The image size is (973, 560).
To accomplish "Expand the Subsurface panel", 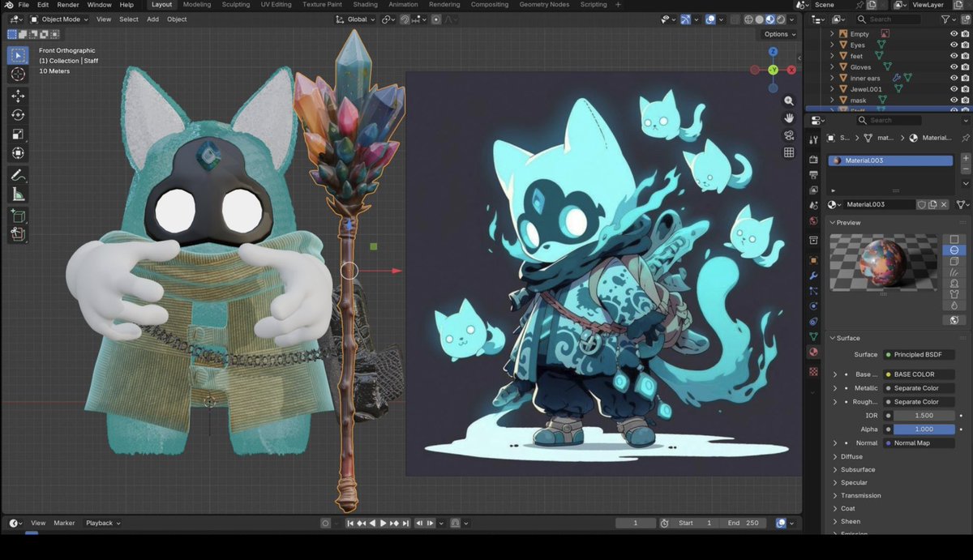I will 857,469.
